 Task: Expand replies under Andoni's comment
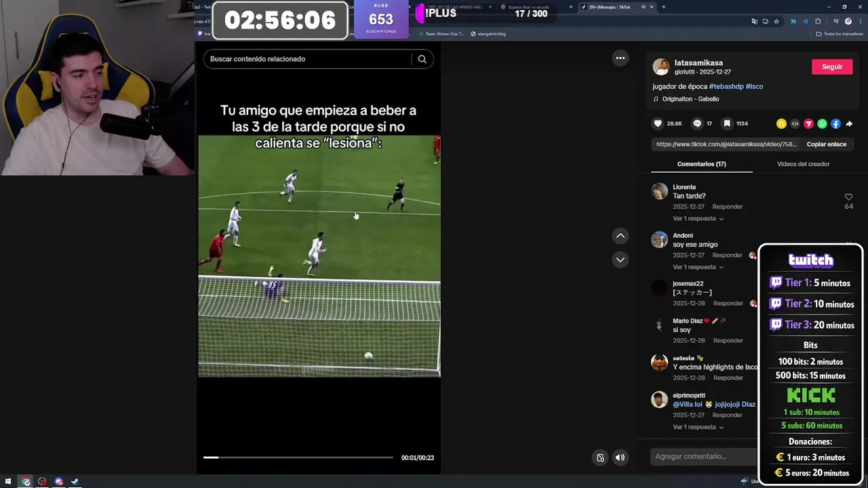698,267
